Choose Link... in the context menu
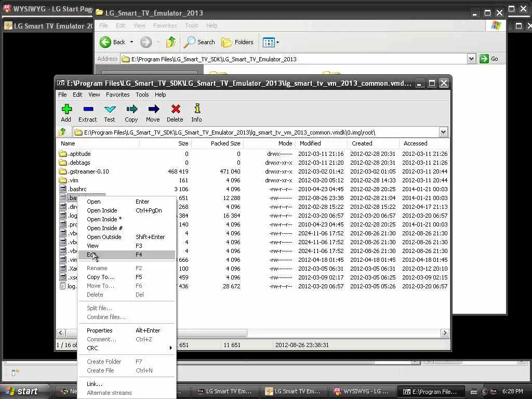 pos(127,384)
